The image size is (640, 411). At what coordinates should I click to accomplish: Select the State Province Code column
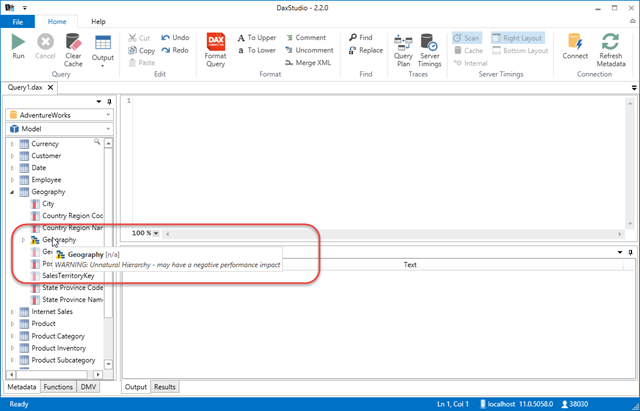(72, 288)
